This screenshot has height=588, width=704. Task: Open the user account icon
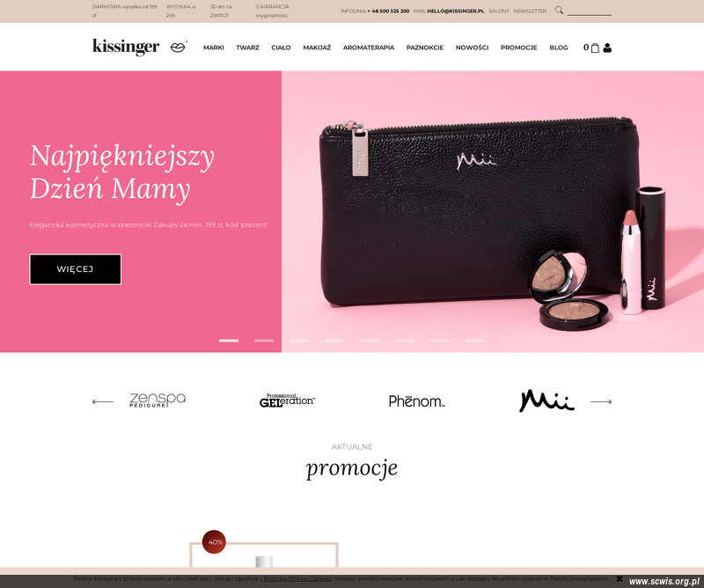(x=607, y=48)
